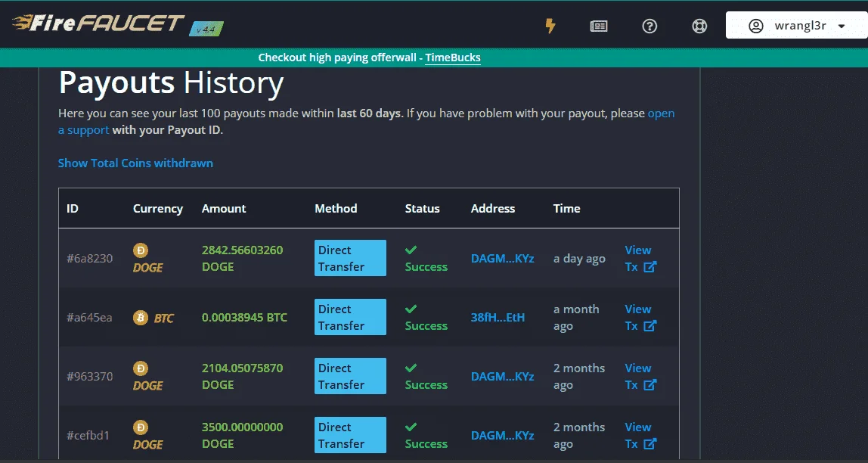The height and width of the screenshot is (463, 868).
Task: Click amount 0.00038945 BTC
Action: [x=245, y=318]
